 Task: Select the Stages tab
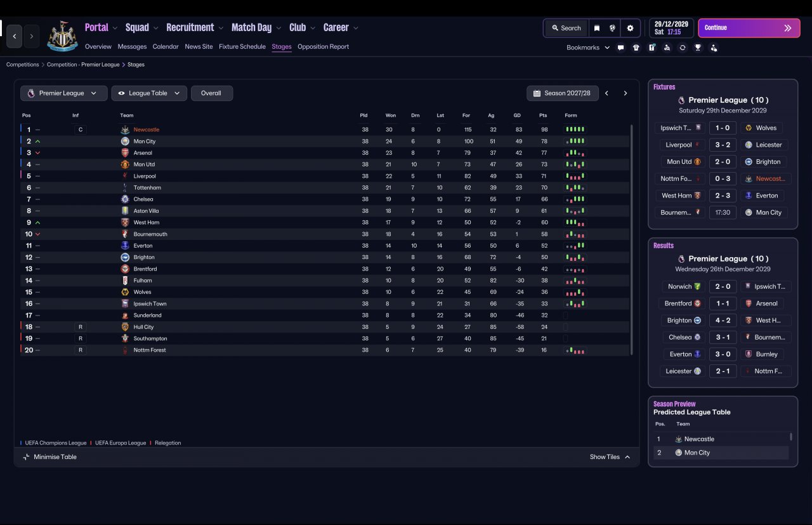pyautogui.click(x=282, y=47)
